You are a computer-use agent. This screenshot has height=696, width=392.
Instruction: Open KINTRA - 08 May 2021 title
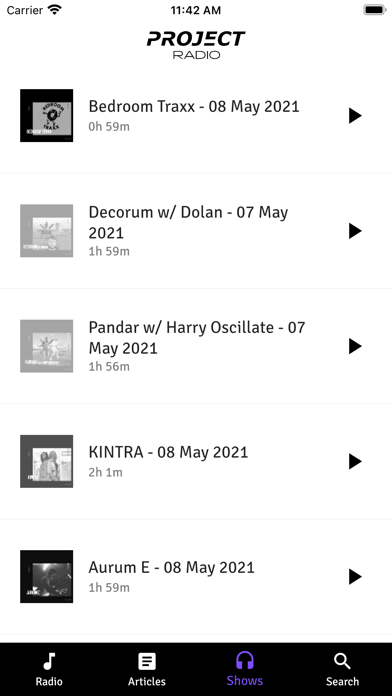168,452
